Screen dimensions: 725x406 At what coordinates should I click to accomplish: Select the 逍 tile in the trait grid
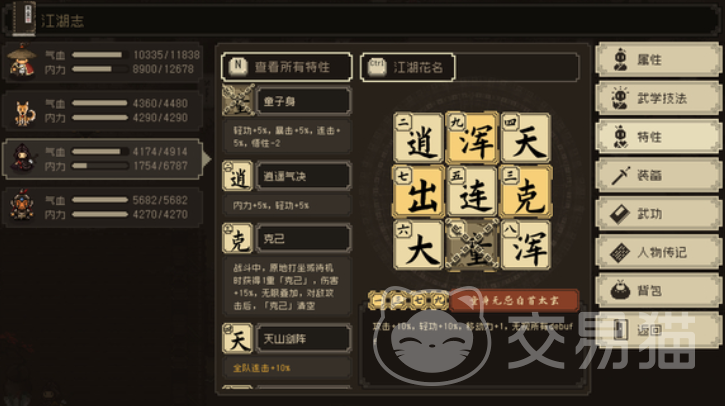[x=418, y=137]
